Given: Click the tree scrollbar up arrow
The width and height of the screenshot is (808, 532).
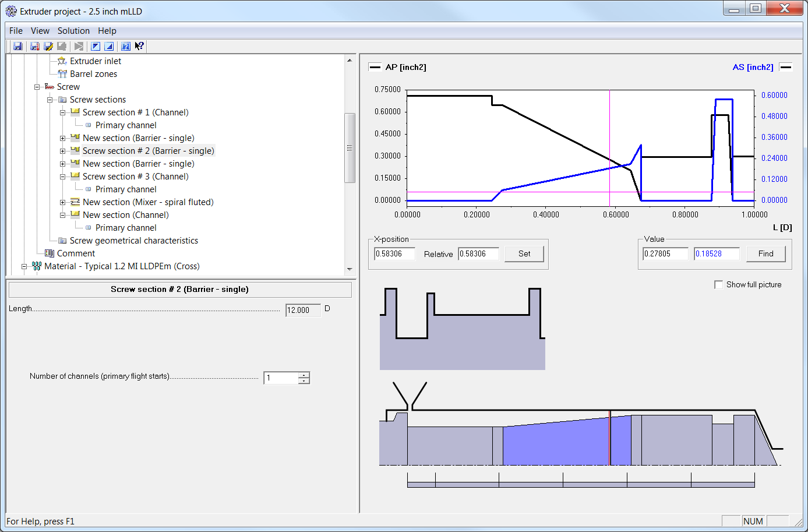Looking at the screenshot, I should pos(350,60).
